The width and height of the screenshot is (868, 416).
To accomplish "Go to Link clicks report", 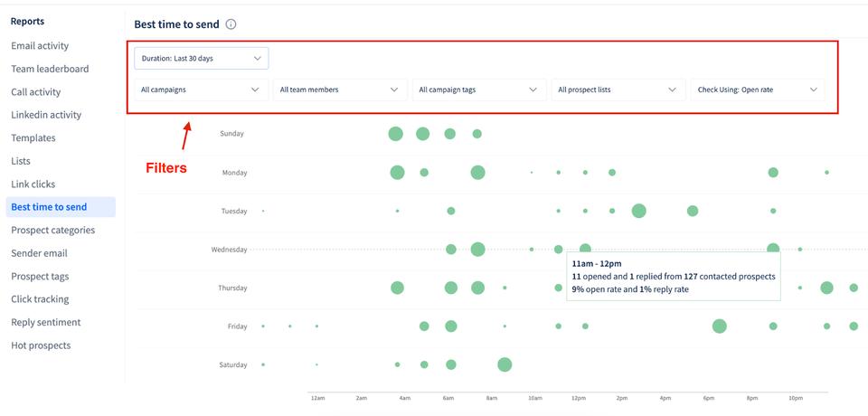I will (x=33, y=184).
